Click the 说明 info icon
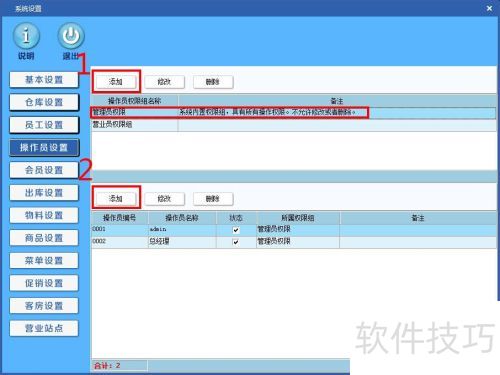 click(26, 36)
